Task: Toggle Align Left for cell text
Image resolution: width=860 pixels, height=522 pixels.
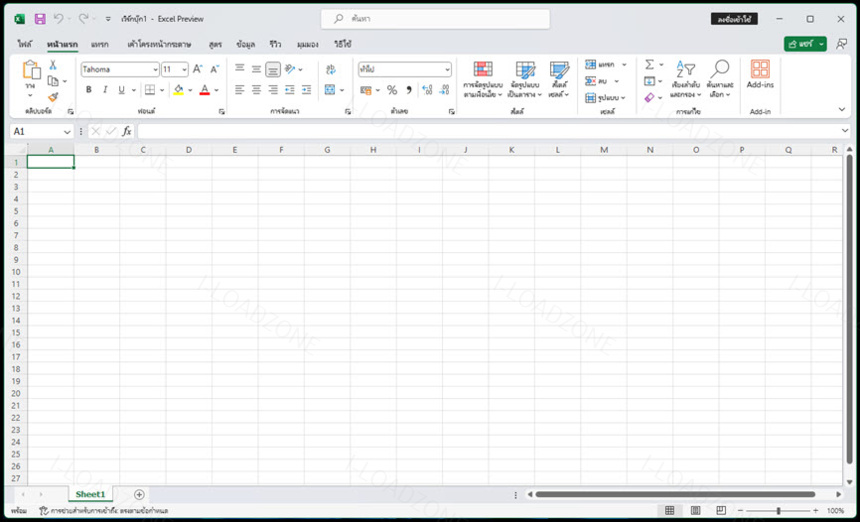Action: (x=240, y=89)
